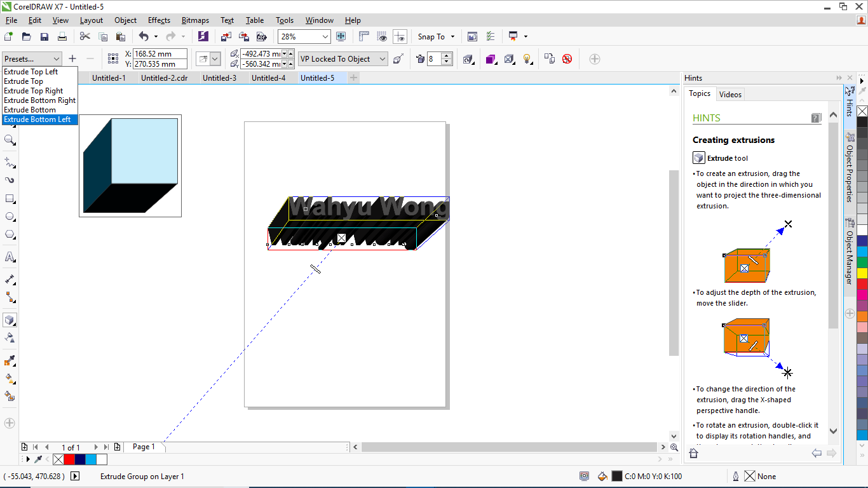Select the Text tool

pos(10,257)
